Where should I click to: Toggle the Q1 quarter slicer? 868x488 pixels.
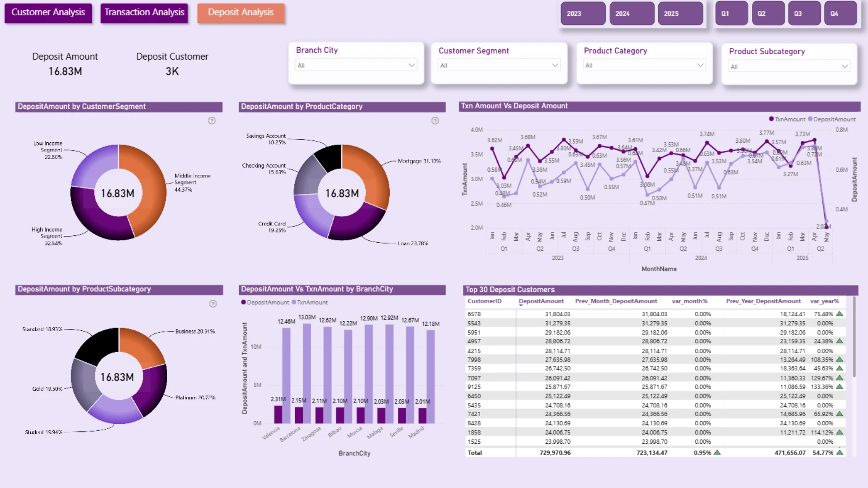731,14
